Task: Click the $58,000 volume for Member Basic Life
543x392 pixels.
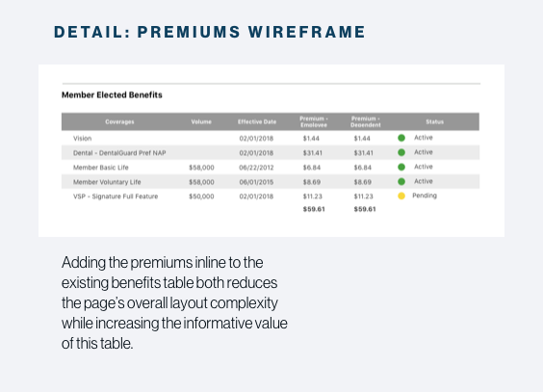Action: point(201,168)
